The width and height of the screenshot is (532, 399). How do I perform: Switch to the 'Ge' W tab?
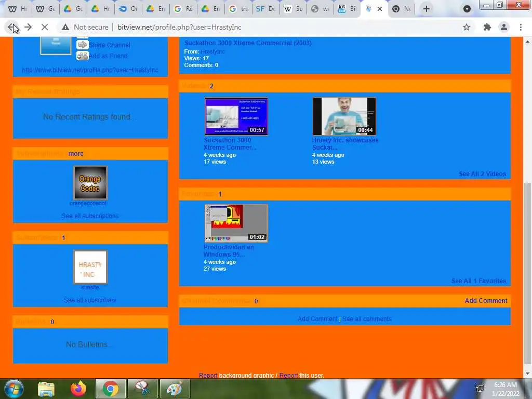pos(46,9)
